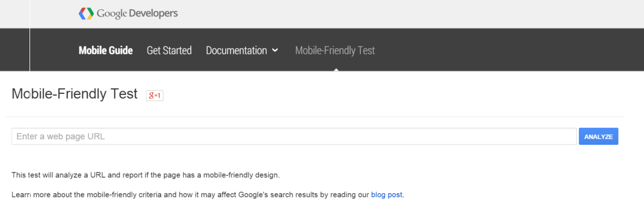
Task: Click the active-tab pointer below Mobile-Friendly Test
Action: 336,69
